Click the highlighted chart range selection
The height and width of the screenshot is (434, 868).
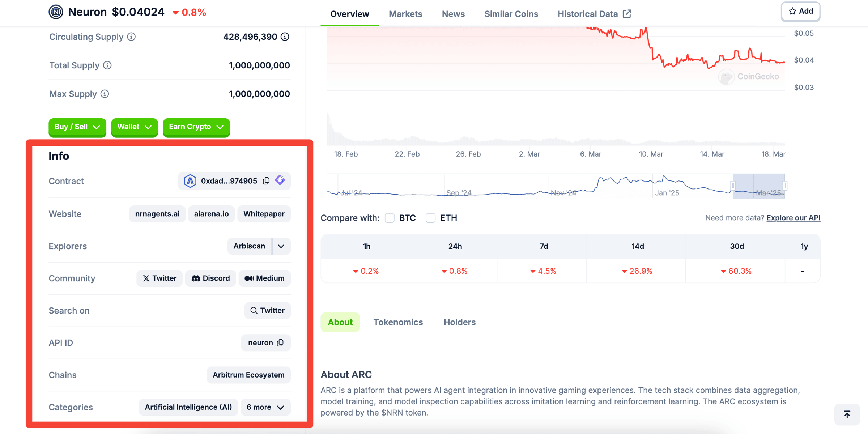(x=759, y=186)
